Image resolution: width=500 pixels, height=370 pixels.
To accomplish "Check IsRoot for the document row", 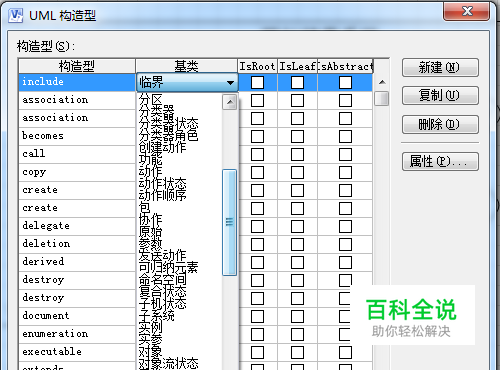I will pyautogui.click(x=257, y=316).
